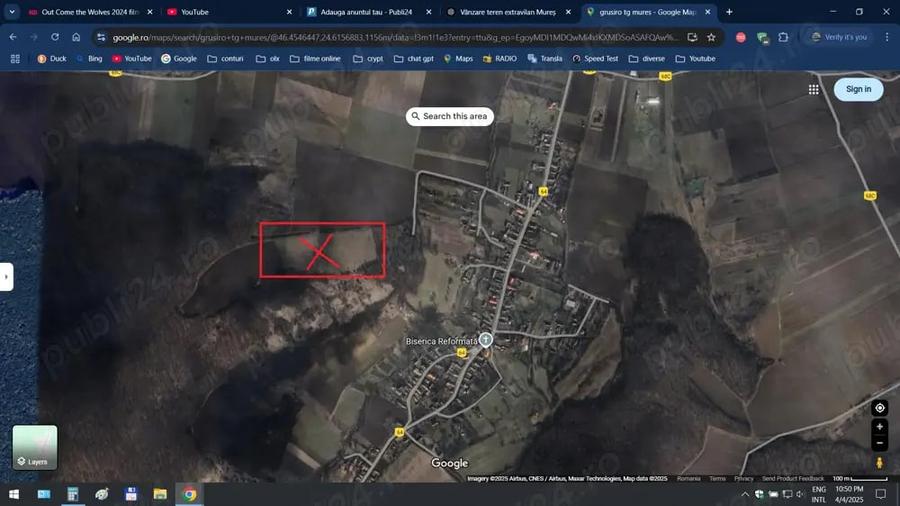The height and width of the screenshot is (506, 900).
Task: Zoom in on the map
Action: tap(879, 427)
